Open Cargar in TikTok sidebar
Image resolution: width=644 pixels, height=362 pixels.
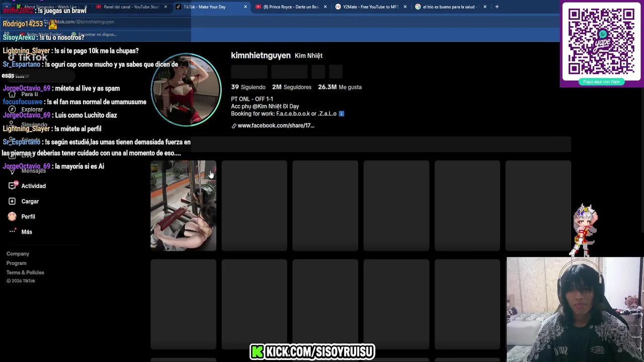point(30,201)
